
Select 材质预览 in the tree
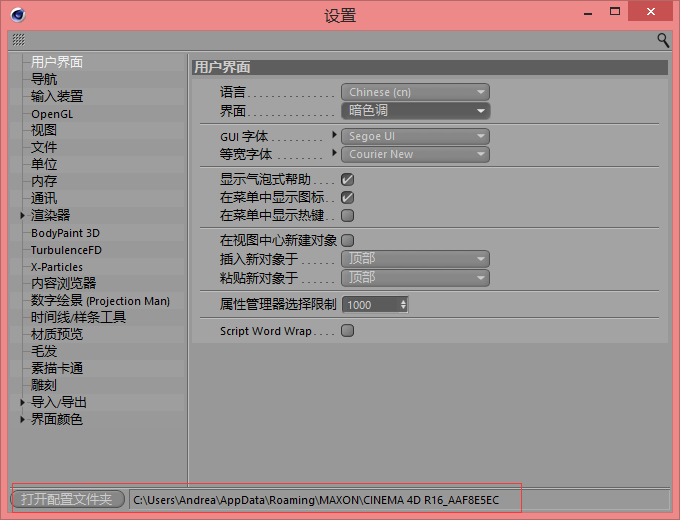coord(57,334)
